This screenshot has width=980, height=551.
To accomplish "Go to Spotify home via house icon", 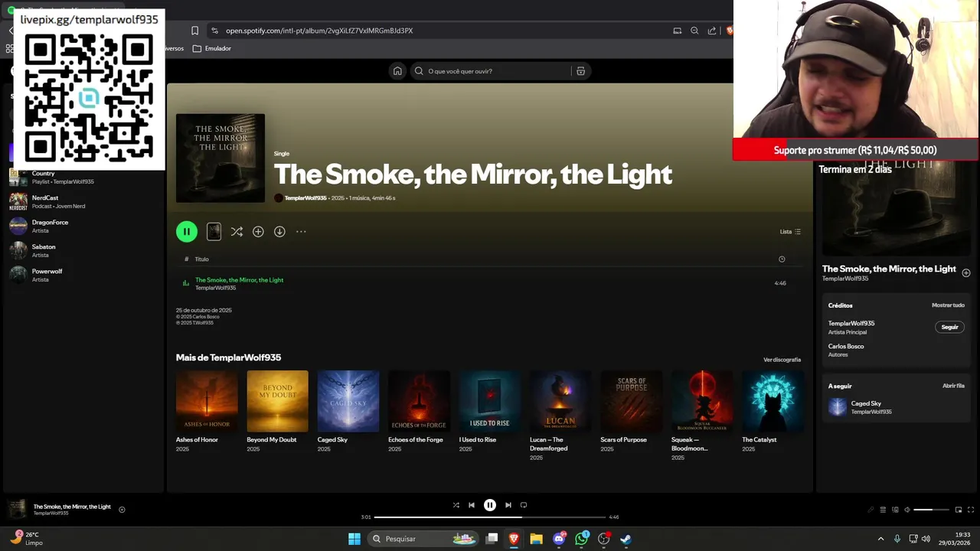I will [x=397, y=71].
